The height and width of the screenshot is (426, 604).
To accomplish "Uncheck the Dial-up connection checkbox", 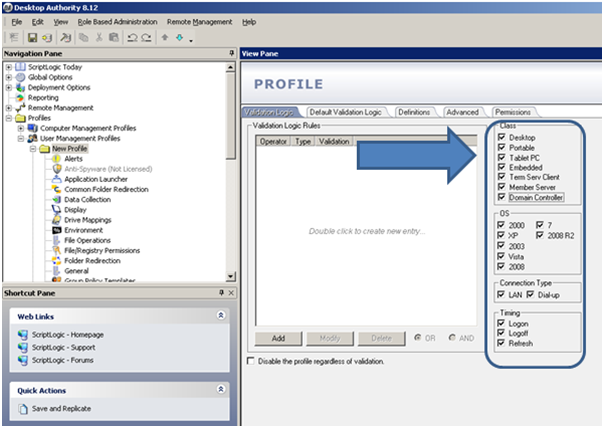I will pyautogui.click(x=530, y=295).
